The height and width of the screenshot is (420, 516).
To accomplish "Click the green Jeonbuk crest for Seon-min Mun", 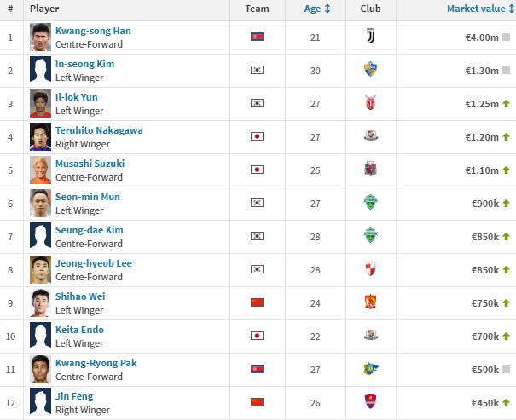I will 370,202.
